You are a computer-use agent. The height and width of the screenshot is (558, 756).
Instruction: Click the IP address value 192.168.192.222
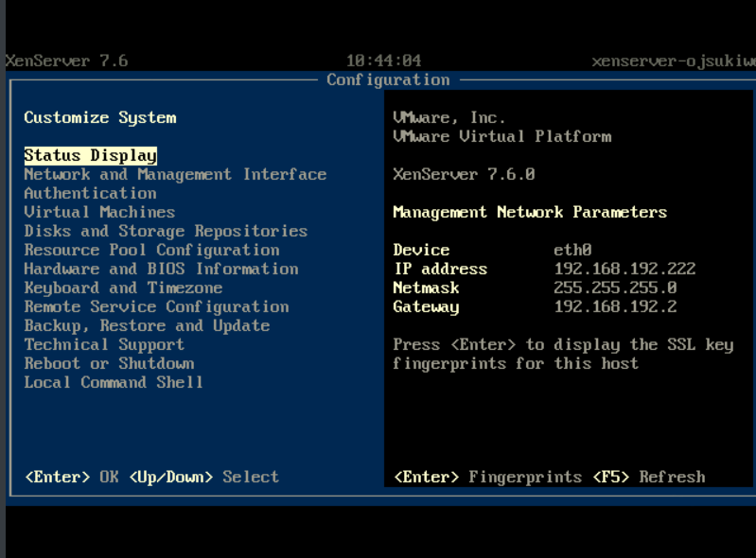[x=624, y=269]
